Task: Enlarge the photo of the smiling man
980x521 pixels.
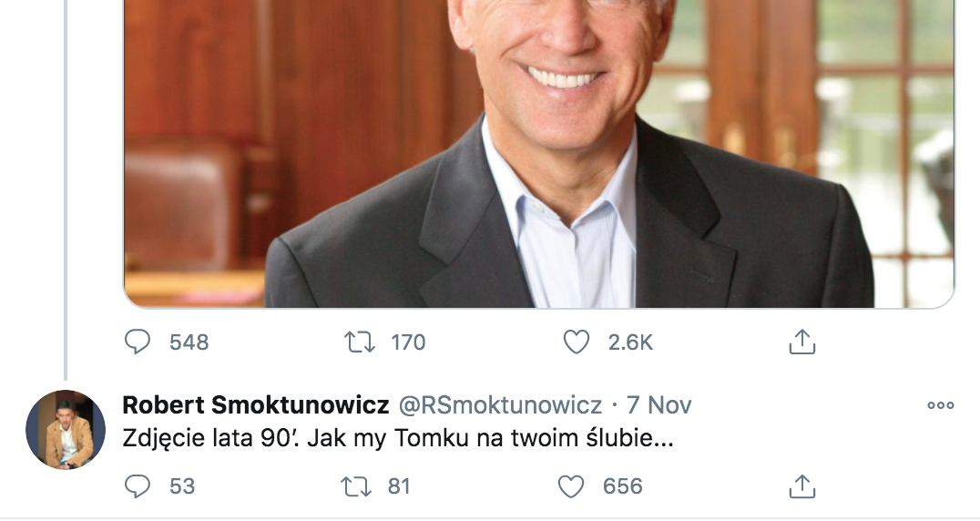Action: pos(539,154)
